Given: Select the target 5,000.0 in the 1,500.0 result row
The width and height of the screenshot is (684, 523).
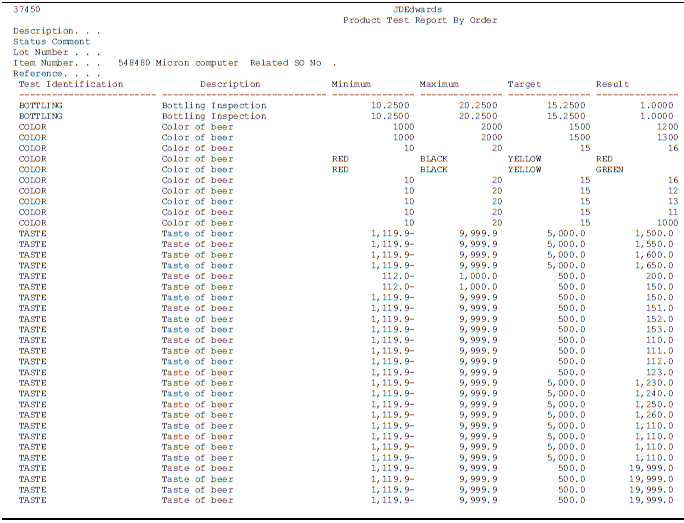Looking at the screenshot, I should click(566, 234).
